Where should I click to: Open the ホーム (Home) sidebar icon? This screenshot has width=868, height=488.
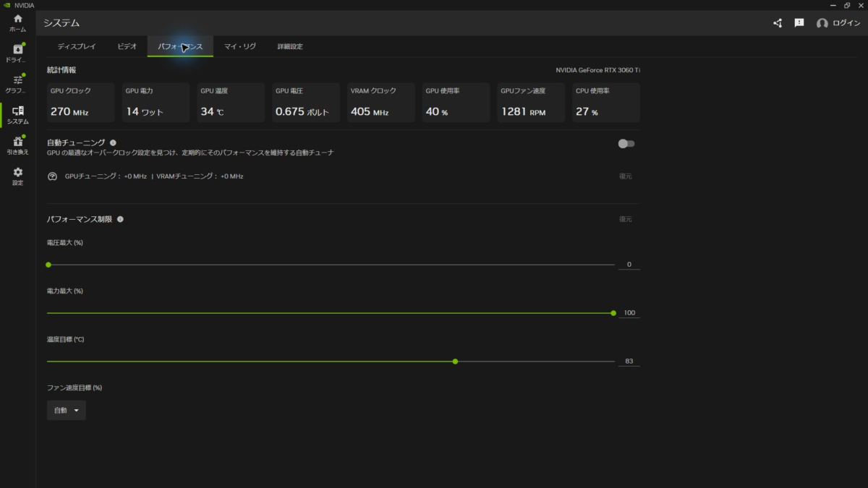click(x=18, y=23)
